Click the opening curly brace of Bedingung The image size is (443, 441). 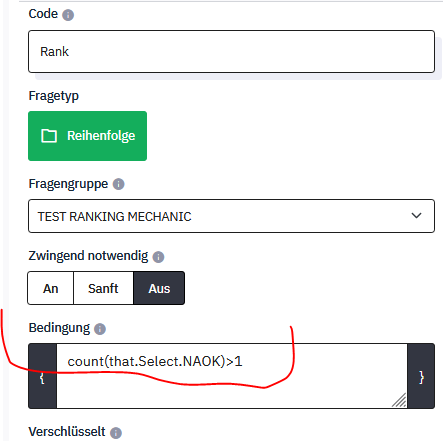coord(42,376)
